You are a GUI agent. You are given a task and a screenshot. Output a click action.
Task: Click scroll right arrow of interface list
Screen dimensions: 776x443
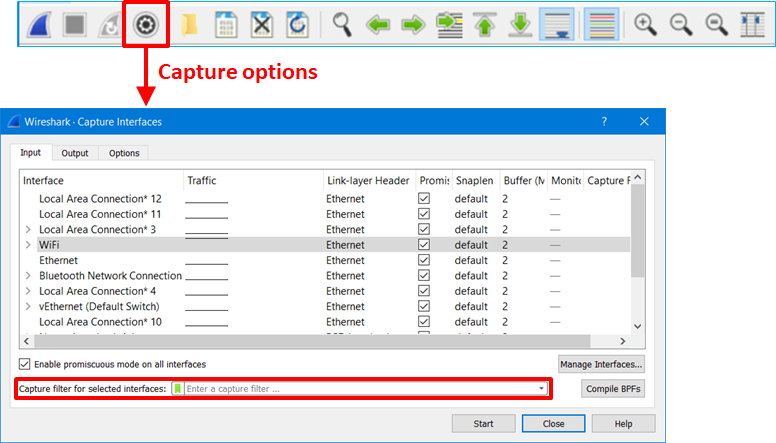[623, 341]
